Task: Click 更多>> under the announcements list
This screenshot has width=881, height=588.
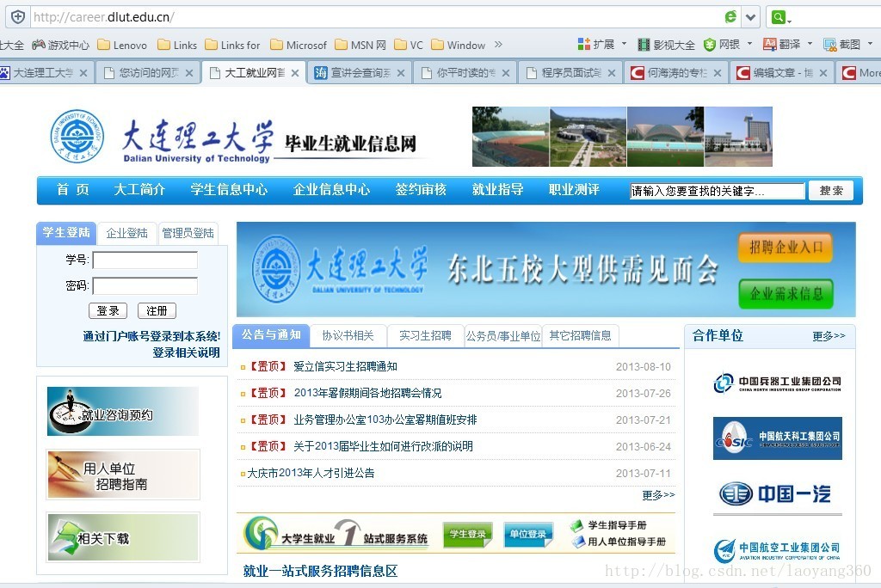Action: click(658, 495)
